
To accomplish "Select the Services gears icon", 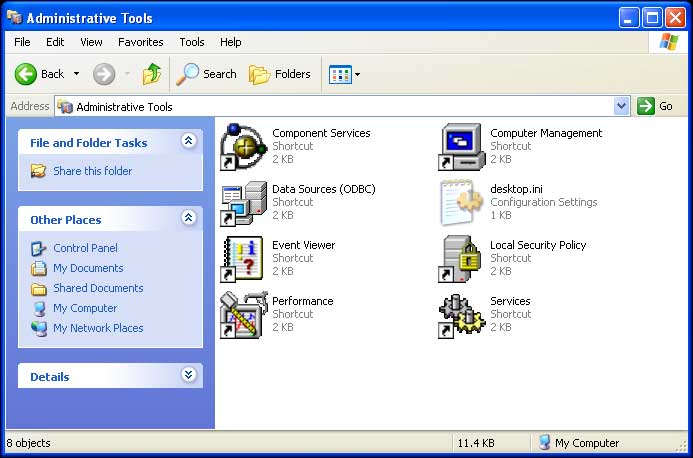I will (x=461, y=315).
